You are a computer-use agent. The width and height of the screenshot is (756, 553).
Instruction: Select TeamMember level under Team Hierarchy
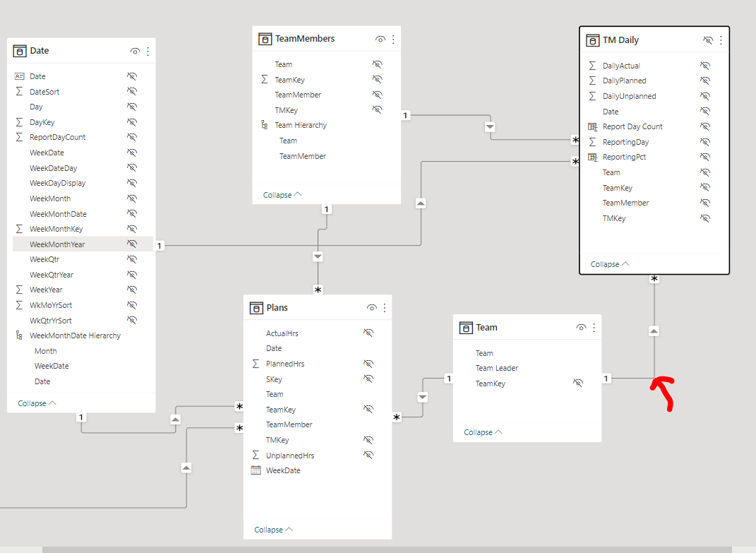[303, 156]
